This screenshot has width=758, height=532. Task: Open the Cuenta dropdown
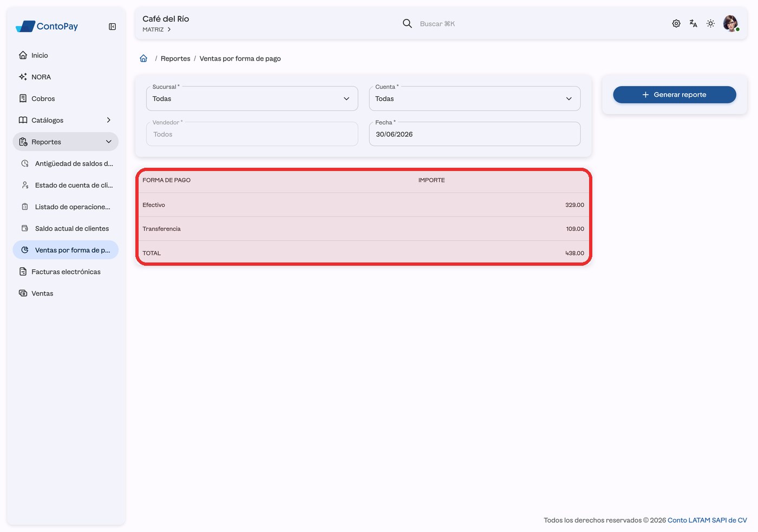pyautogui.click(x=475, y=98)
